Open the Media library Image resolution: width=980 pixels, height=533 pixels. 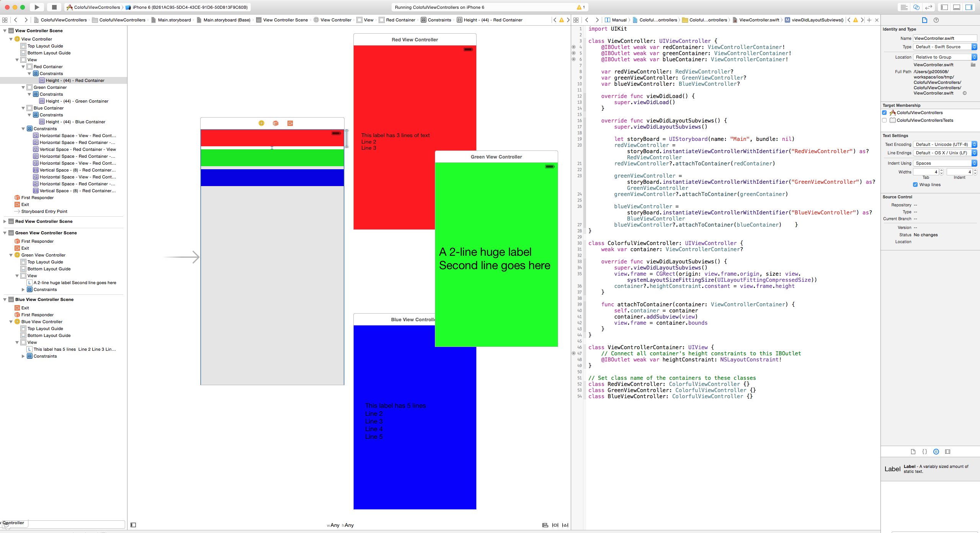tap(947, 451)
